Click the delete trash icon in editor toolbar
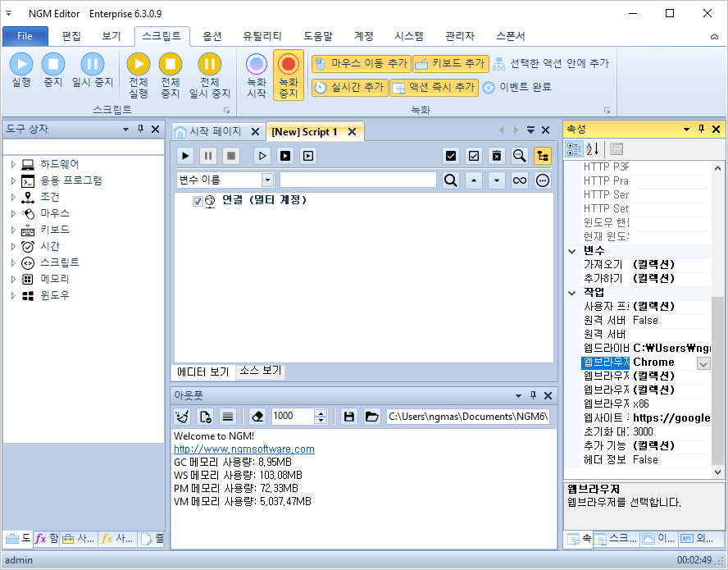 coord(496,156)
